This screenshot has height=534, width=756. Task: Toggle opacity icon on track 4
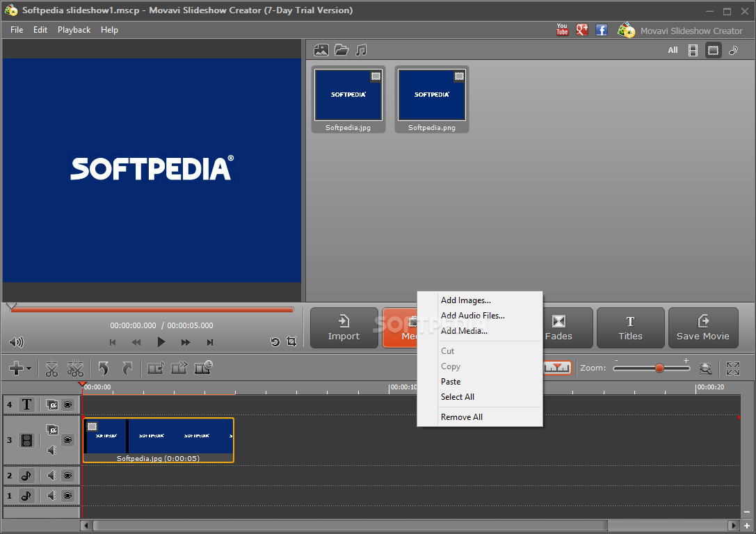click(x=52, y=405)
